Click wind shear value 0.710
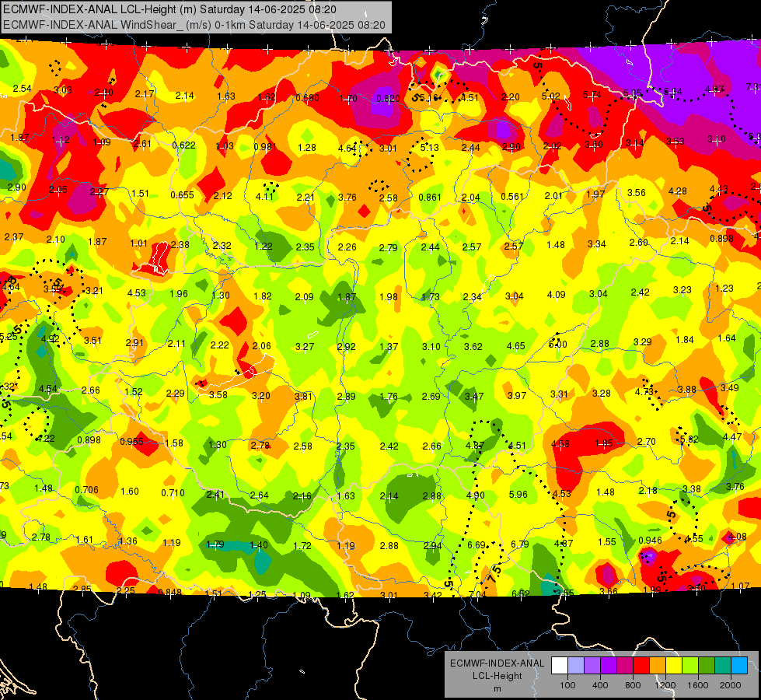This screenshot has width=761, height=700. [173, 492]
